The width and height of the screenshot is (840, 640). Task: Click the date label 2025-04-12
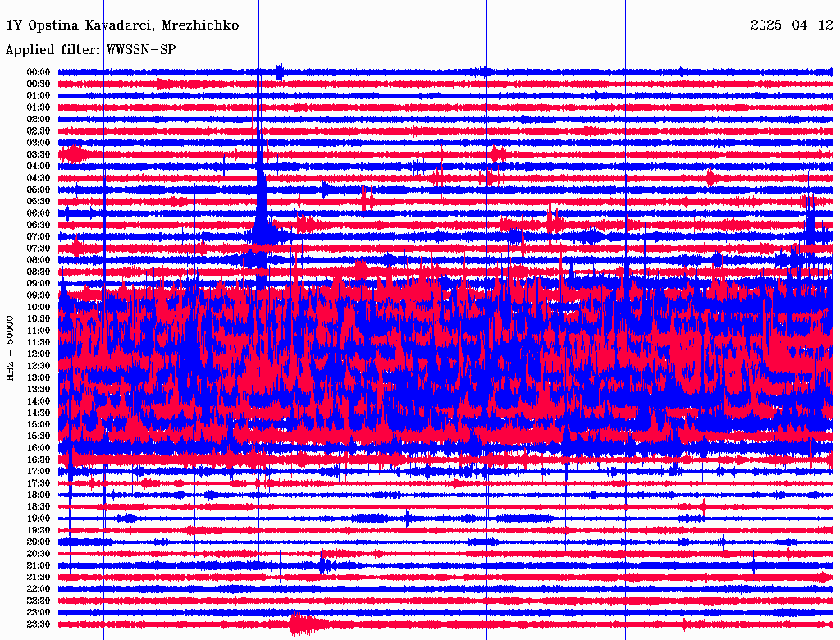click(x=792, y=25)
